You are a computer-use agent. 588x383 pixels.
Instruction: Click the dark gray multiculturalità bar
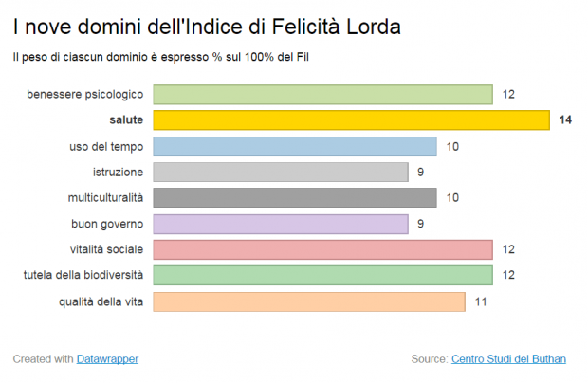(295, 197)
